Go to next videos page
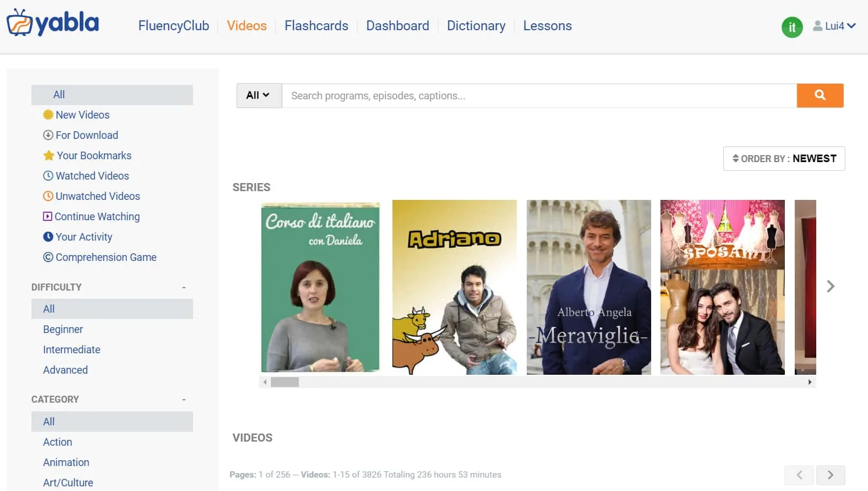 point(830,475)
